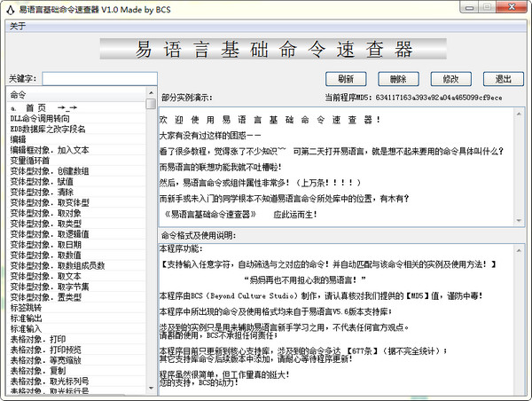Select 变体型对象.取变体型 list row
The height and width of the screenshot is (401, 532).
[76, 202]
